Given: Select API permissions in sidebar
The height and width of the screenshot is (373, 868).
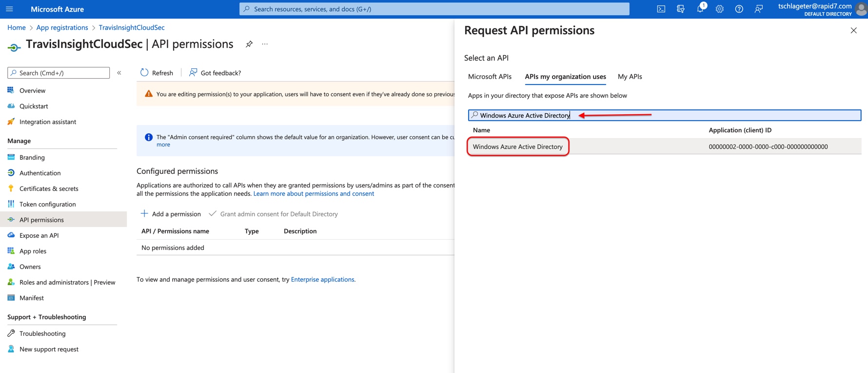Looking at the screenshot, I should [x=63, y=220].
